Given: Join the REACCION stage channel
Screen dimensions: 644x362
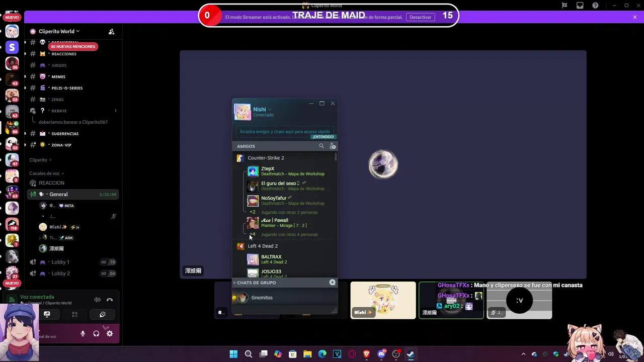Looking at the screenshot, I should 73,183.
